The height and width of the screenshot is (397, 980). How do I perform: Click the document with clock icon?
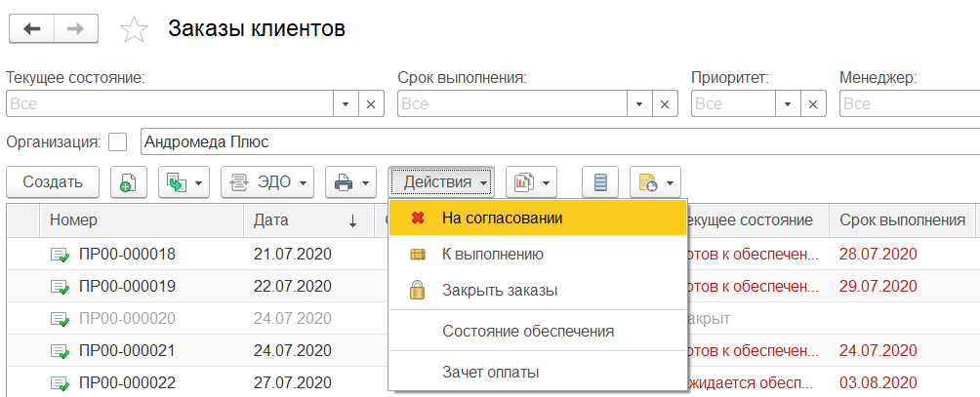point(655,181)
